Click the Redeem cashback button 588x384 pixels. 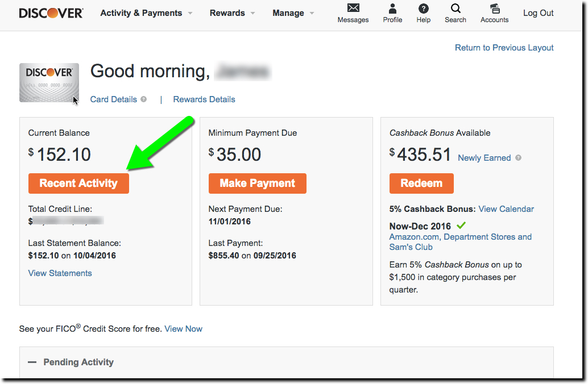pos(421,183)
